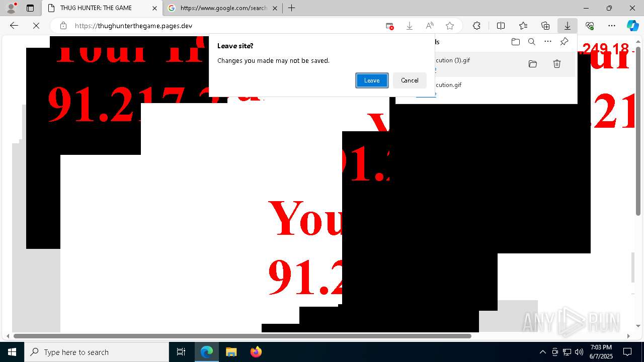Delete cution (3).gif download
644x362 pixels.
(x=557, y=64)
